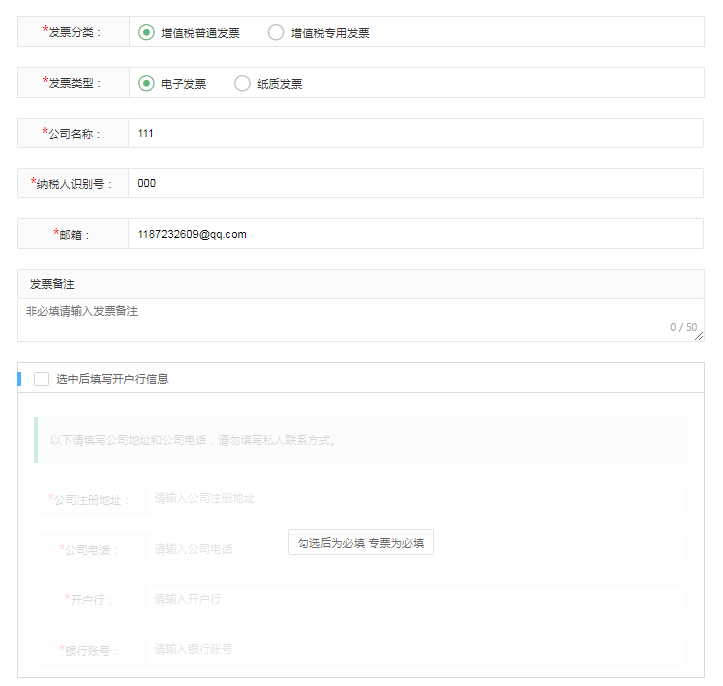The height and width of the screenshot is (686, 723).
Task: Switch invoice type to 纸质发票
Action: coord(242,83)
